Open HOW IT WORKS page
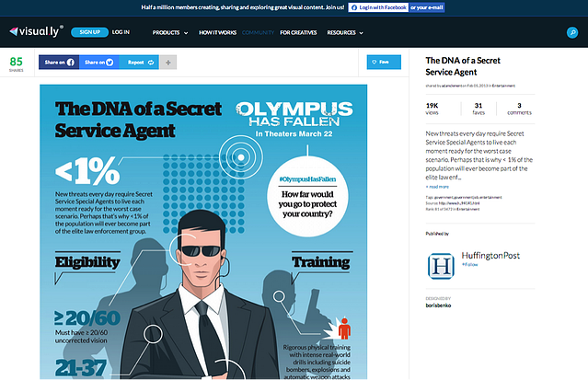588x380 pixels. coord(217,32)
